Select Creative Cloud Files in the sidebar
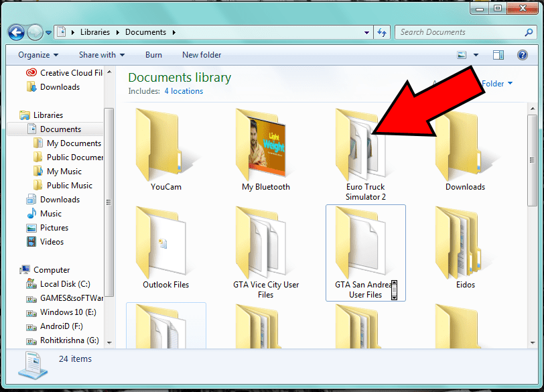The height and width of the screenshot is (392, 544). 64,73
